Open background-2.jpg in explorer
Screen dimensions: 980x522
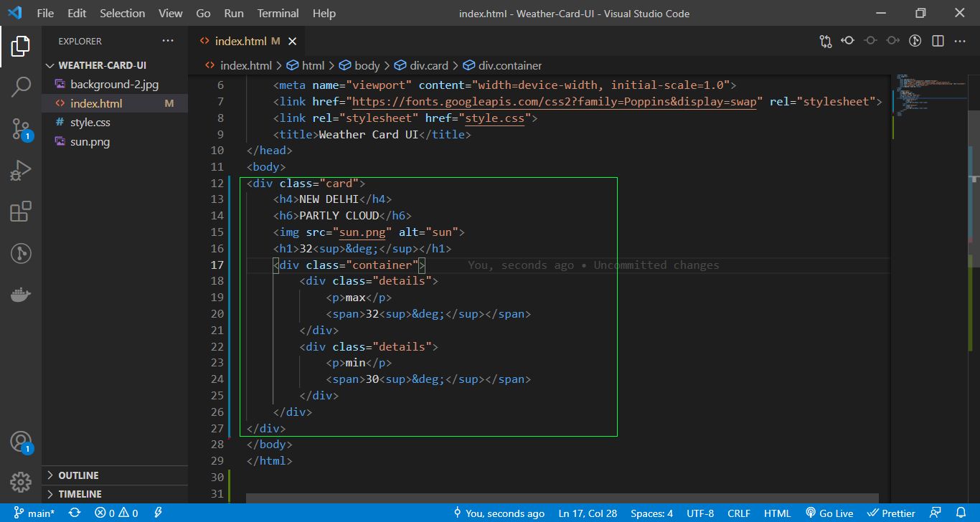point(115,85)
